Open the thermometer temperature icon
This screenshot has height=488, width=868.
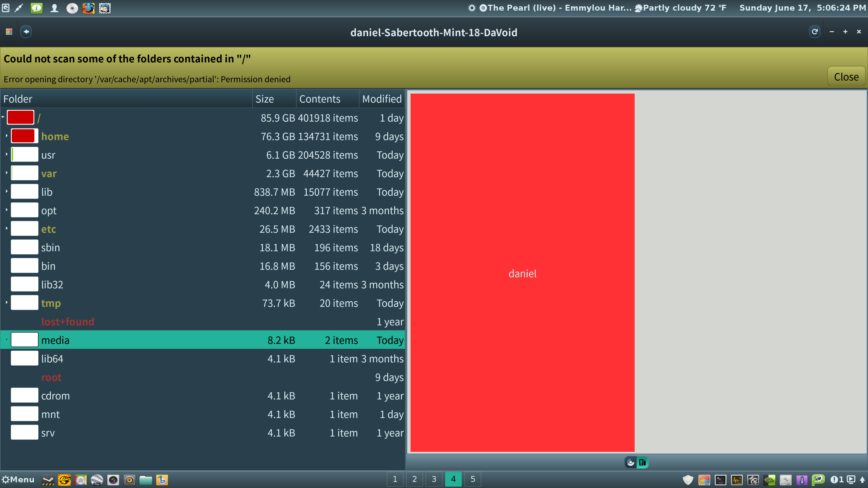[802, 480]
